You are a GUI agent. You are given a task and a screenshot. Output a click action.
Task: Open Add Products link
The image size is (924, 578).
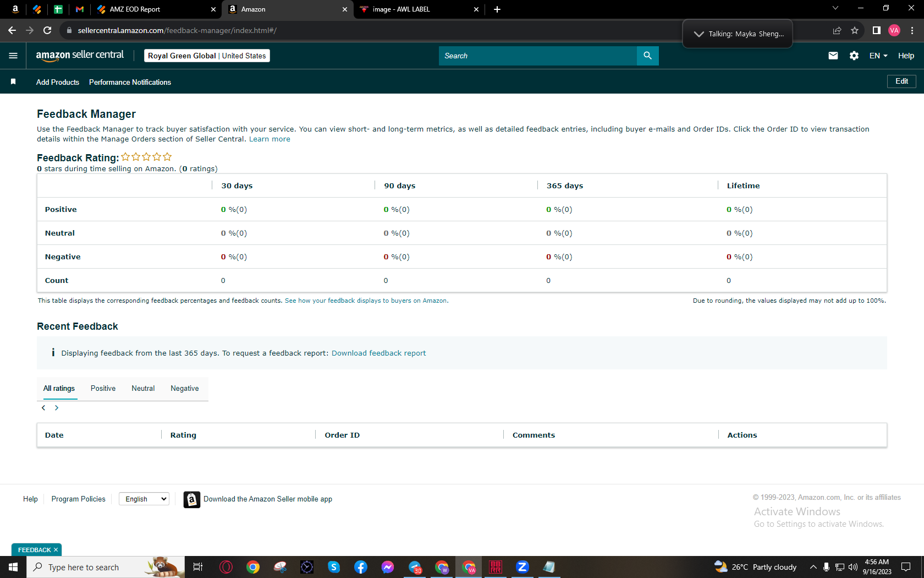(x=58, y=82)
